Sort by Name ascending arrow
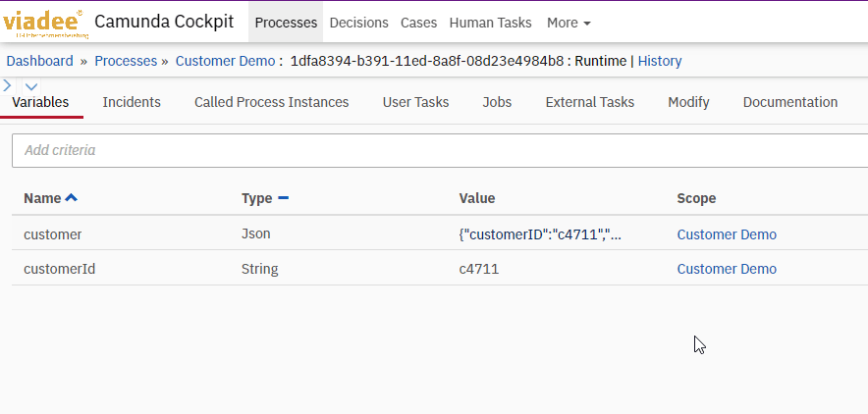Screen dimensions: 868x414 click(71, 198)
